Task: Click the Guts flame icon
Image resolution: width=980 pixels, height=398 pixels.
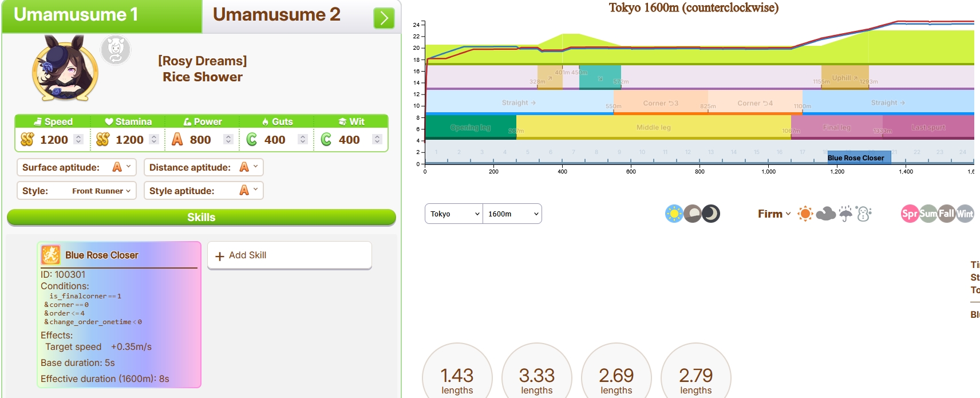Action: [x=265, y=121]
